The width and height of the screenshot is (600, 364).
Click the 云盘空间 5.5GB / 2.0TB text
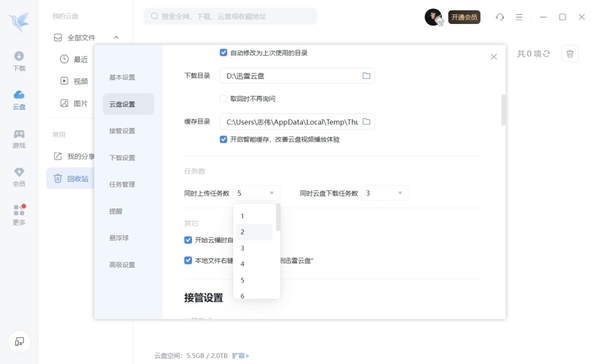(x=191, y=356)
